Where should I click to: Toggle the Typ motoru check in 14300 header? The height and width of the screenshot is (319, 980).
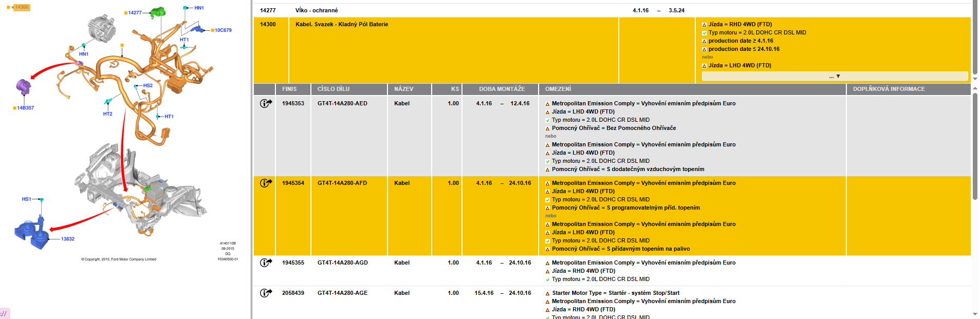click(x=704, y=33)
